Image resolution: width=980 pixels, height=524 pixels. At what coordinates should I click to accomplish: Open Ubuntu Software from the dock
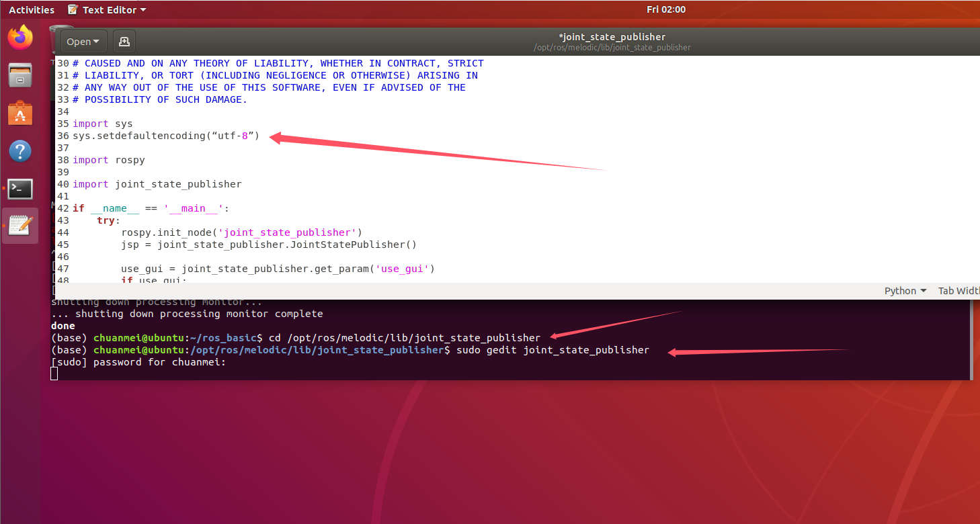(x=19, y=113)
